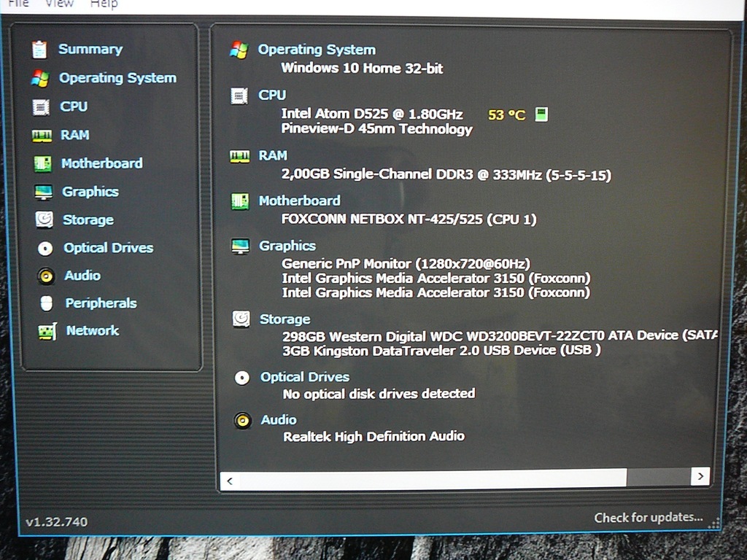Click the horizontal scrollbar left arrow
747x560 pixels.
coord(230,481)
